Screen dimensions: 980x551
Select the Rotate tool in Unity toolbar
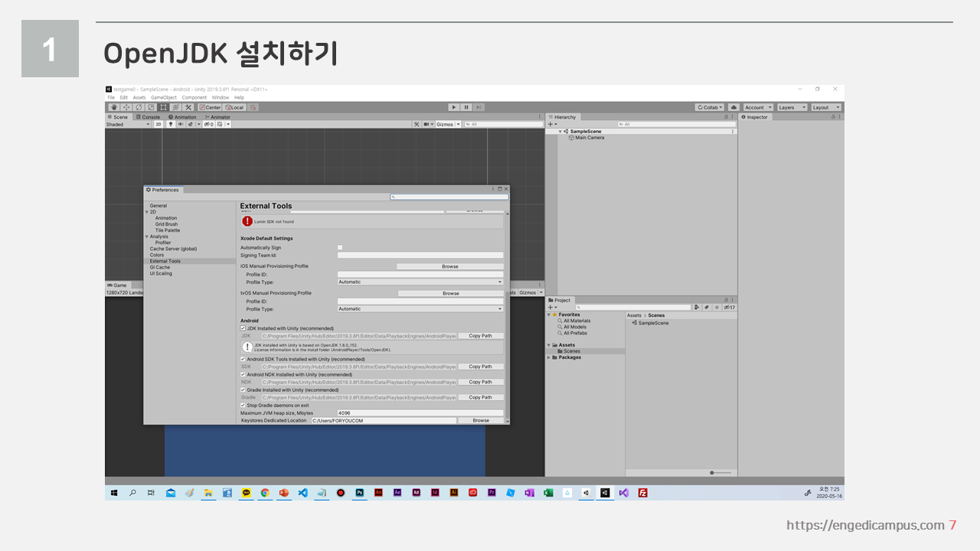(x=139, y=107)
